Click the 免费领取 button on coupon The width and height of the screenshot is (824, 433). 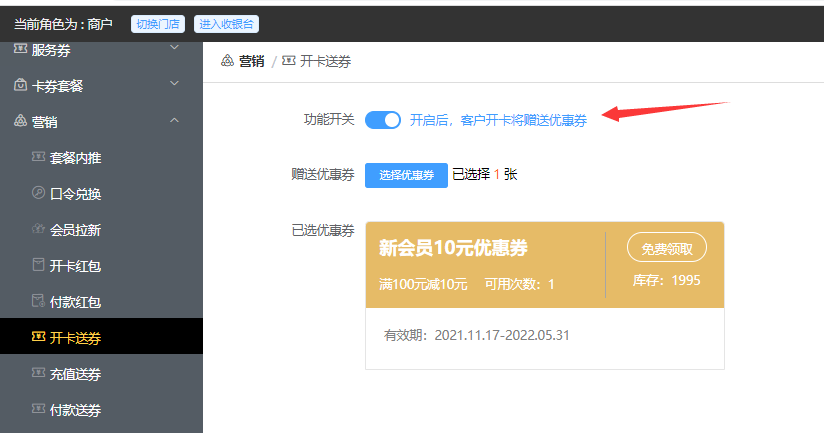point(667,248)
